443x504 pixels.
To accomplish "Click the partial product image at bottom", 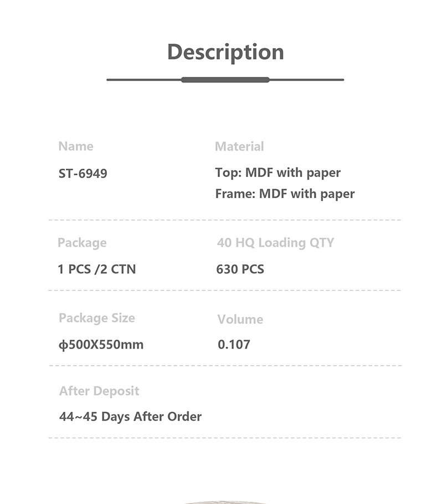I will [225, 501].
